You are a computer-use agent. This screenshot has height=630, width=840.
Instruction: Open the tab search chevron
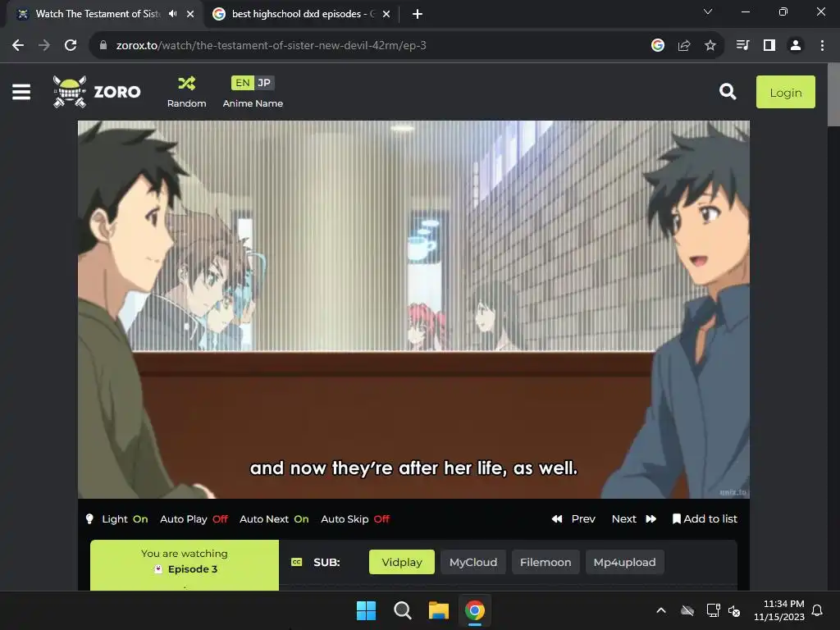(708, 11)
